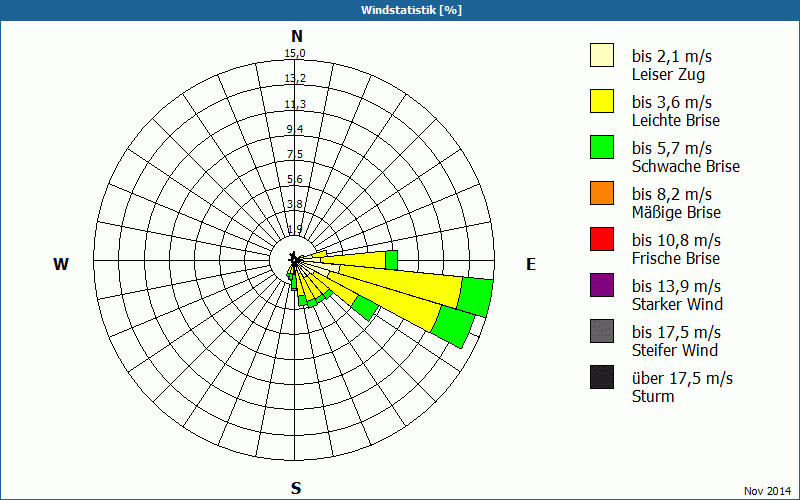Click the 'Sturm' legend label

tap(653, 396)
